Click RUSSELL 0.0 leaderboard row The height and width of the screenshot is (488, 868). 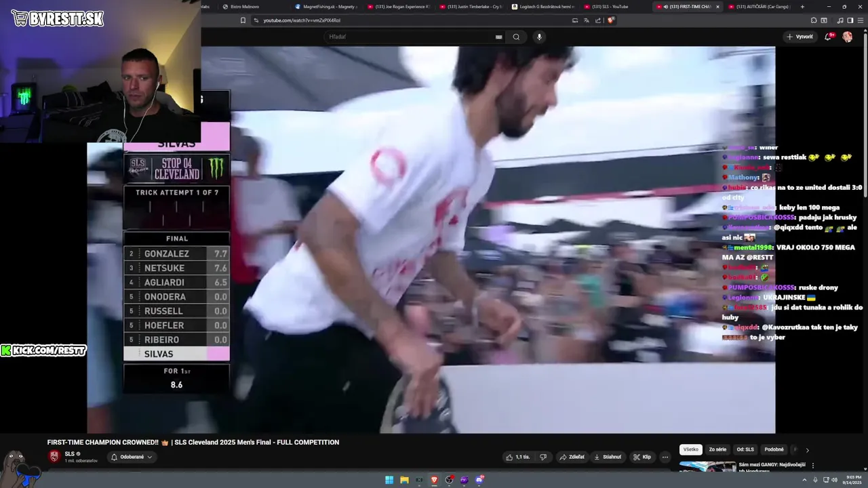coord(177,311)
